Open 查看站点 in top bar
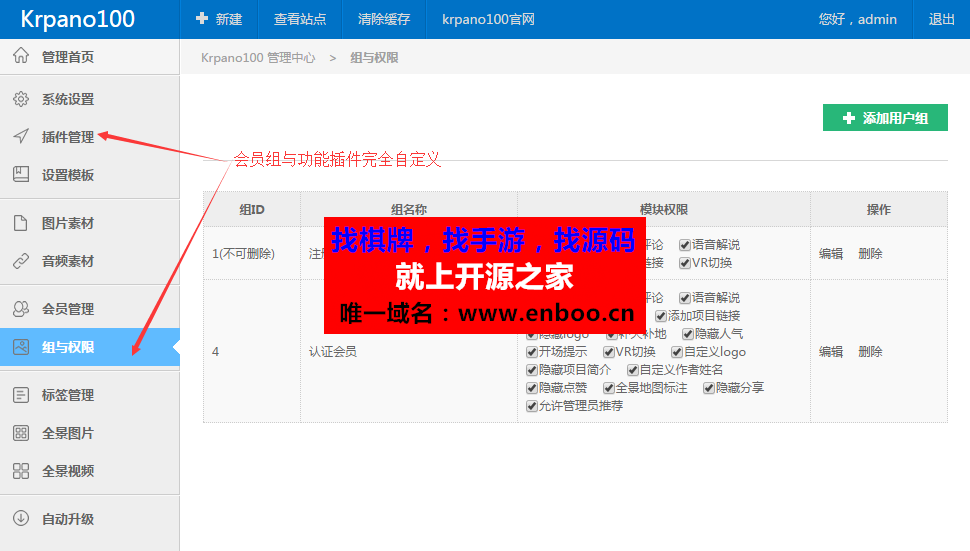Screen dimensions: 970x551 (300, 19)
